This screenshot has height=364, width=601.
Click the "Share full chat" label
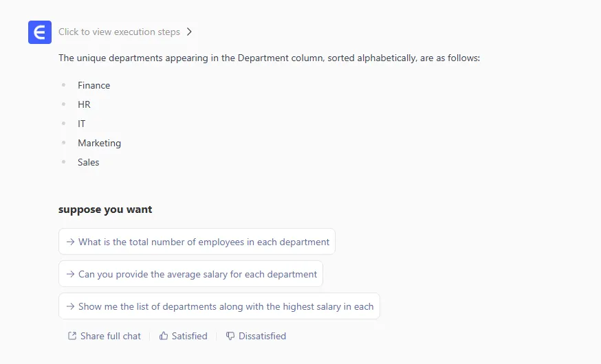click(x=110, y=337)
